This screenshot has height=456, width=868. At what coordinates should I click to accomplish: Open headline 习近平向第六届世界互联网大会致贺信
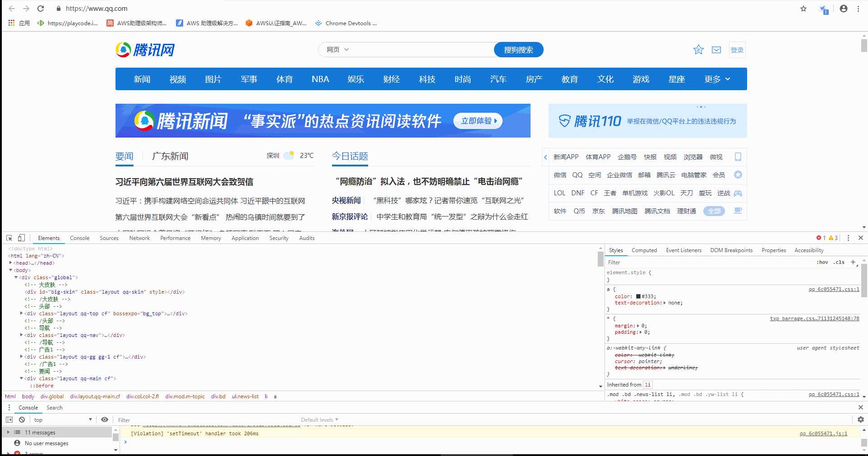point(184,182)
